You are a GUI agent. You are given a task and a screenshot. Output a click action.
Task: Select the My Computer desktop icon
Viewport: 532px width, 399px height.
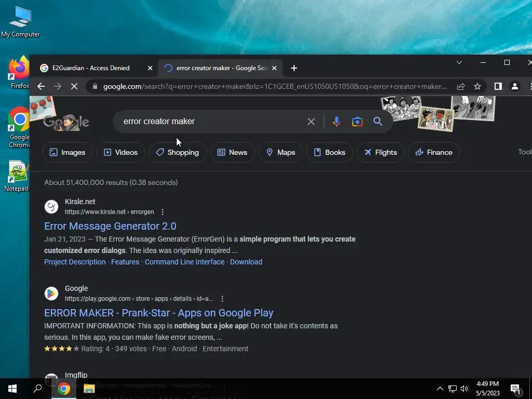[20, 22]
